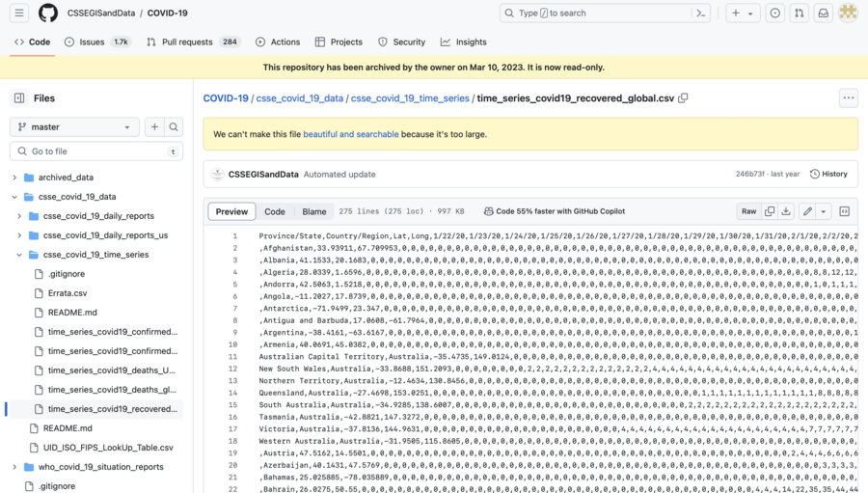Select time_series_covid19_recovered... file

pyautogui.click(x=113, y=409)
